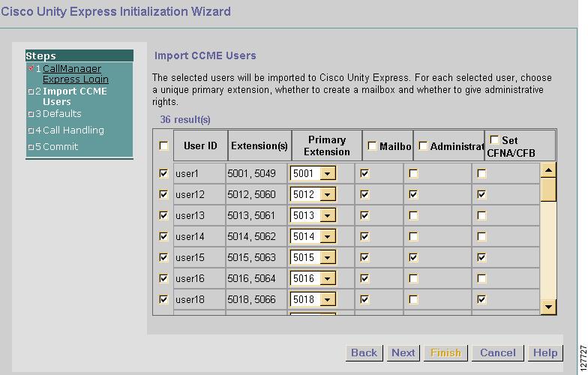Open primary extension dropdown for user1
Screen dimensions: 588x375
313,173
